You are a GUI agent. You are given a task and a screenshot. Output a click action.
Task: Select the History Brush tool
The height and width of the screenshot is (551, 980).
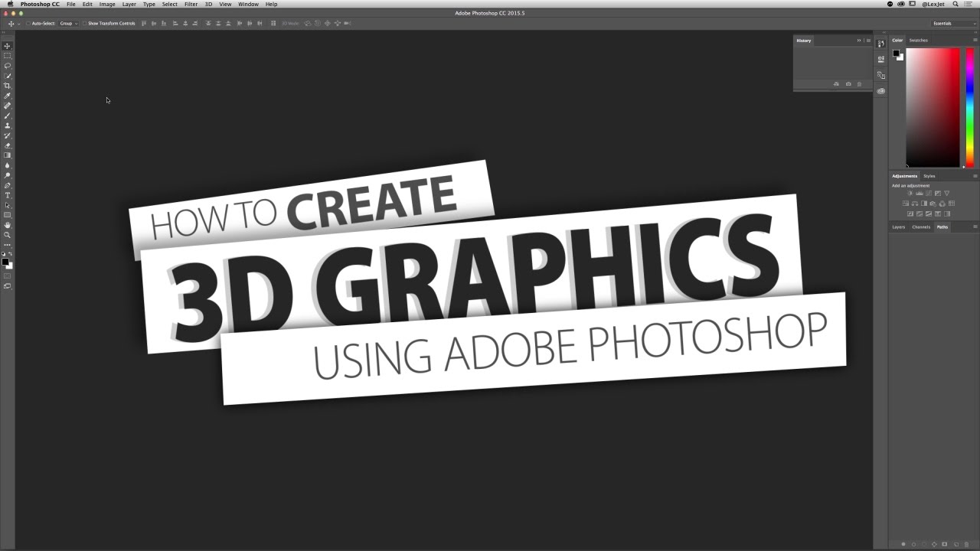[x=8, y=135]
